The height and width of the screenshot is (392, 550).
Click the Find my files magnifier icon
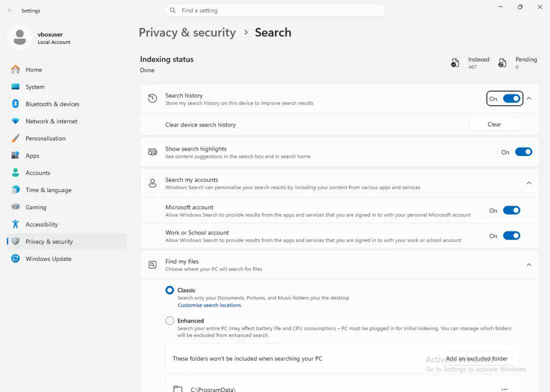coord(152,264)
